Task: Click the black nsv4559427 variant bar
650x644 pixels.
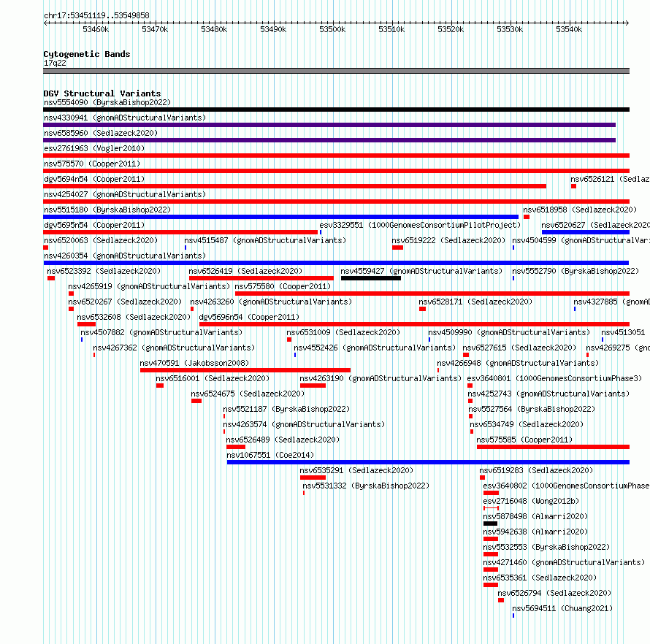Action: [370, 278]
